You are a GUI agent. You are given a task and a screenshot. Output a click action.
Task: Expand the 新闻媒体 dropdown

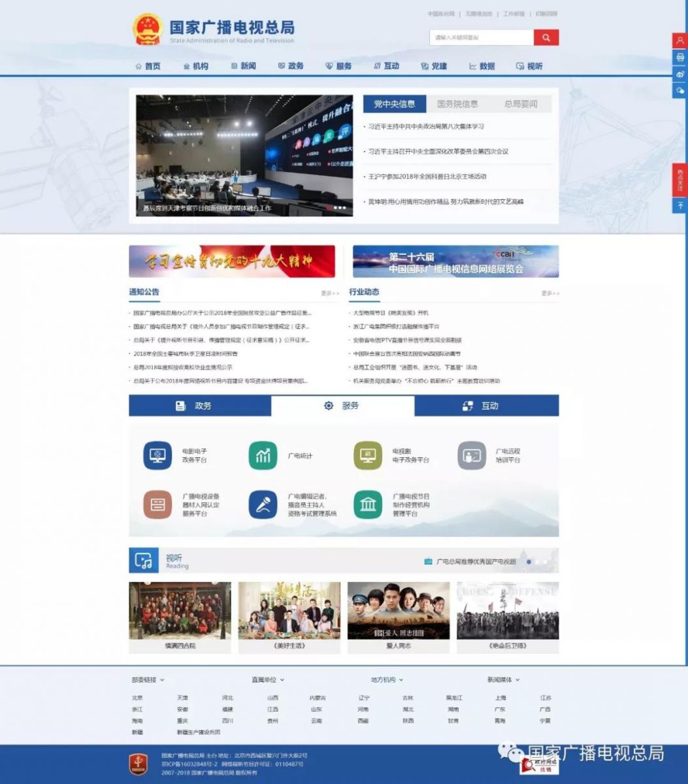504,680
